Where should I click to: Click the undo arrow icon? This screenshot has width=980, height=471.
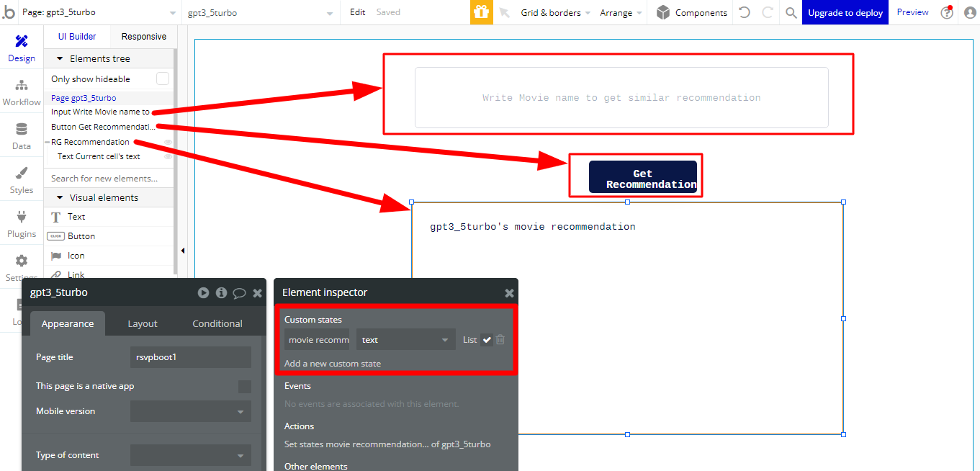pos(745,12)
